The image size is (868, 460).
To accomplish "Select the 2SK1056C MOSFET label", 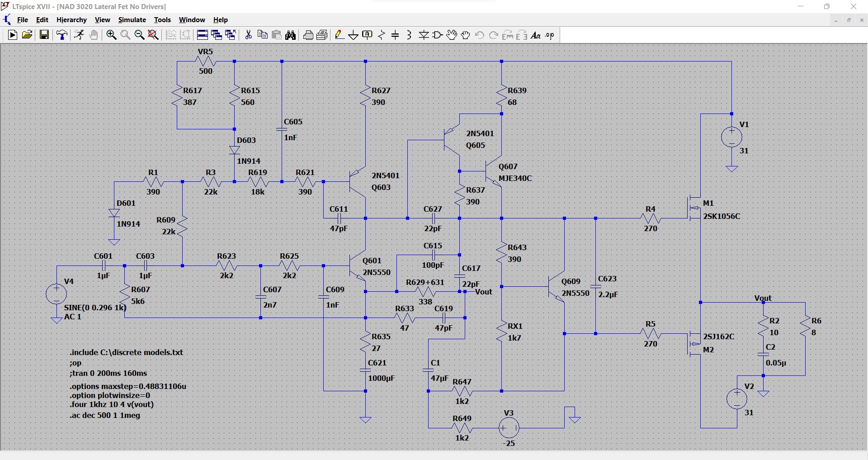I will 722,216.
